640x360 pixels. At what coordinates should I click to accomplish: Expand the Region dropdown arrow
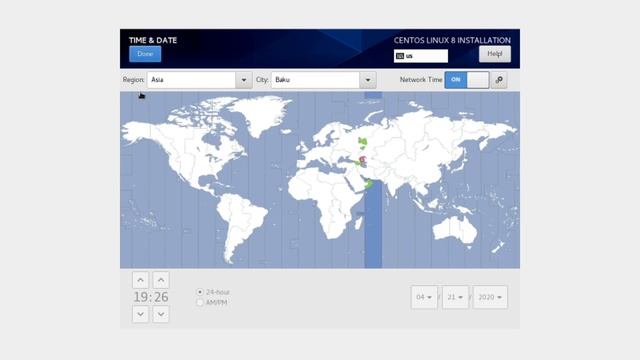pos(244,80)
